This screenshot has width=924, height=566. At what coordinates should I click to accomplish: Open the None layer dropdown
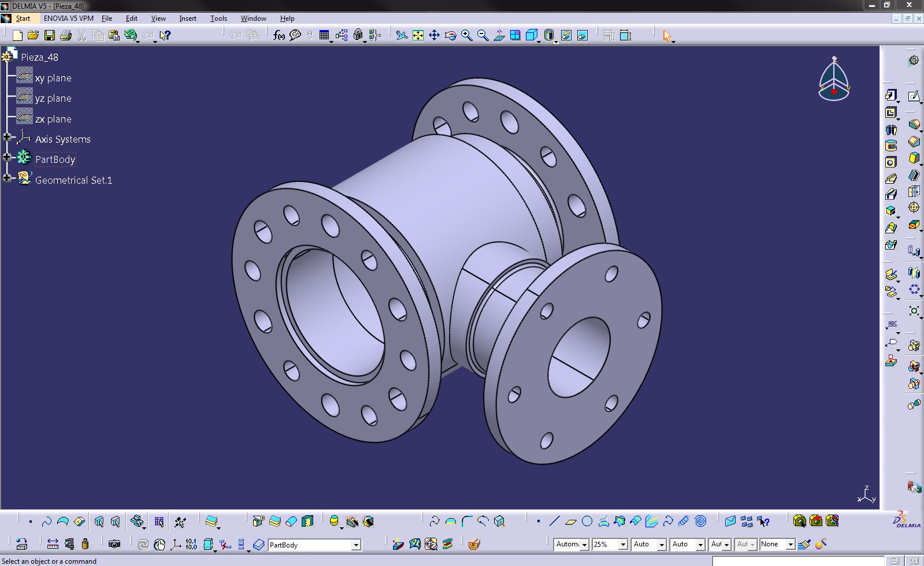pyautogui.click(x=790, y=545)
